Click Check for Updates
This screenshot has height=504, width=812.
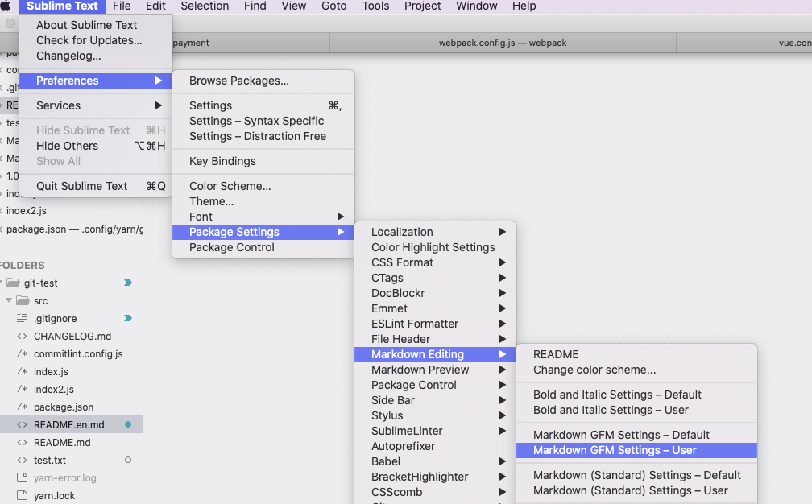(x=88, y=41)
